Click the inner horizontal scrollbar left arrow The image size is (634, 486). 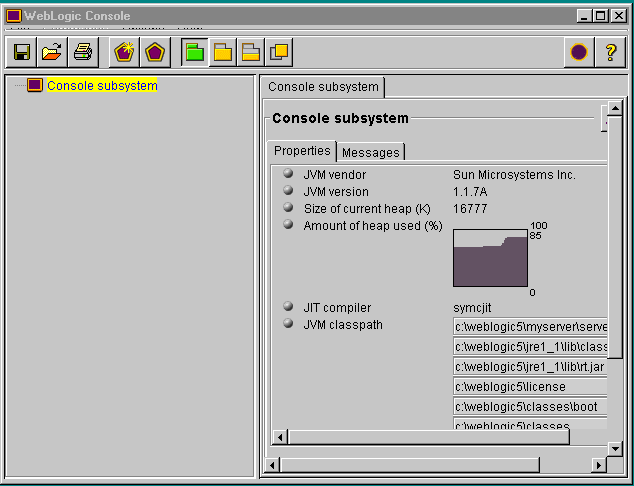coord(279,437)
